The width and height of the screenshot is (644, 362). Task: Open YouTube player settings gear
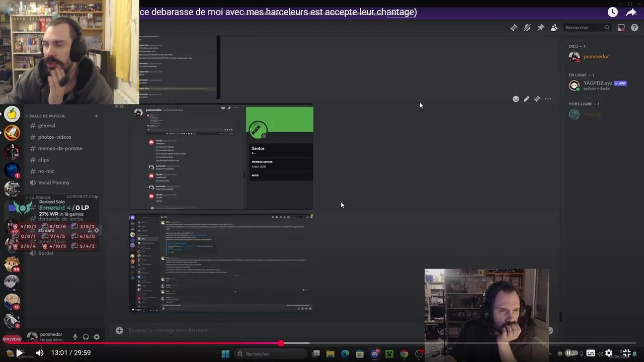click(x=609, y=353)
